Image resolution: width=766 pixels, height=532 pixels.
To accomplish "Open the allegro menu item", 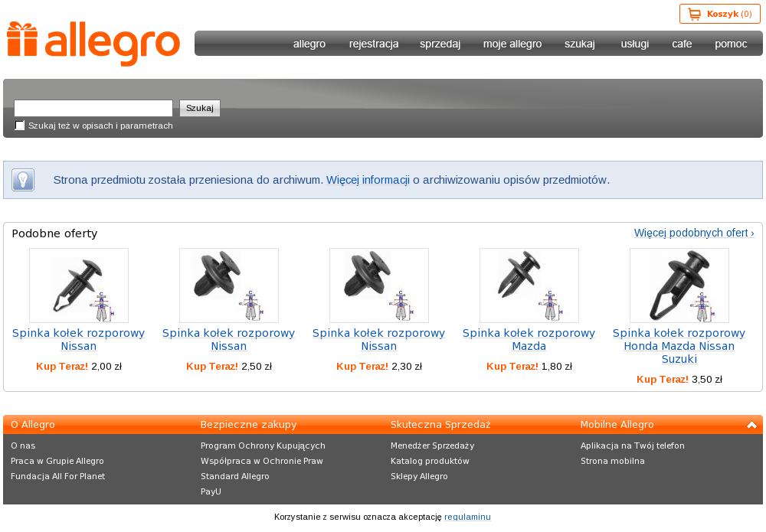I will click(309, 44).
